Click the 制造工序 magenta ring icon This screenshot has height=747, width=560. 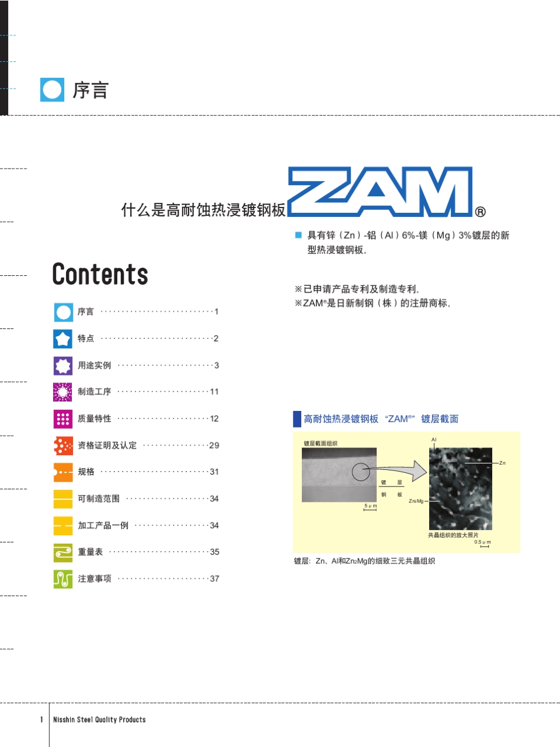(63, 392)
